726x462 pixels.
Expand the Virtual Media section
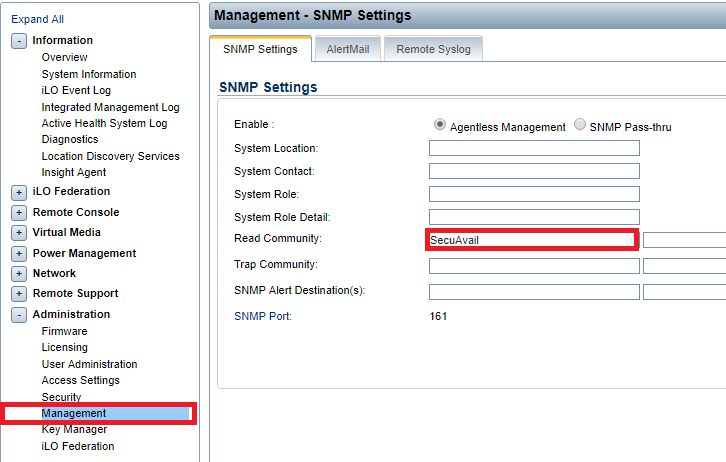click(x=19, y=233)
